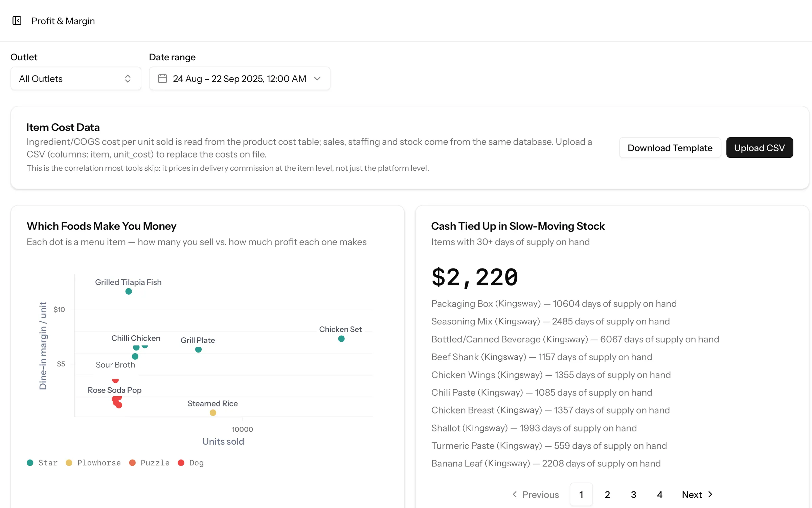812x508 pixels.
Task: Select the Shallot (Kingsway) row
Action: [x=534, y=428]
